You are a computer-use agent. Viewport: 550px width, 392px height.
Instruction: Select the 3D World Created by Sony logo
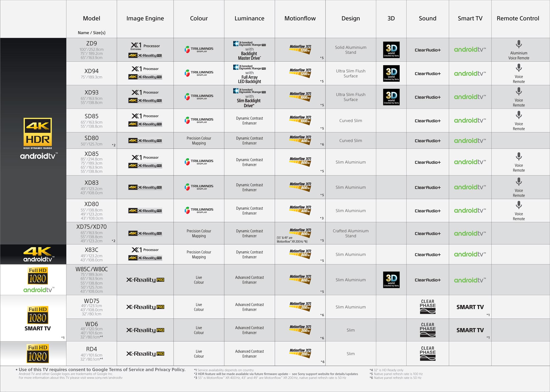click(x=391, y=50)
